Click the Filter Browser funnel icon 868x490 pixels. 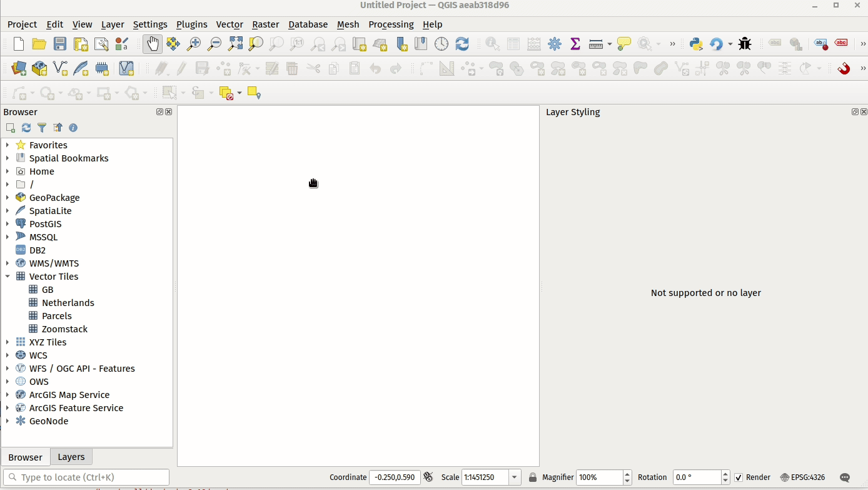pyautogui.click(x=42, y=128)
